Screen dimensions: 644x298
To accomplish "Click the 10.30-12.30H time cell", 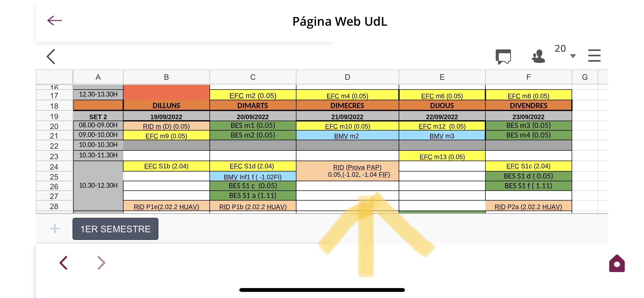I will (98, 186).
